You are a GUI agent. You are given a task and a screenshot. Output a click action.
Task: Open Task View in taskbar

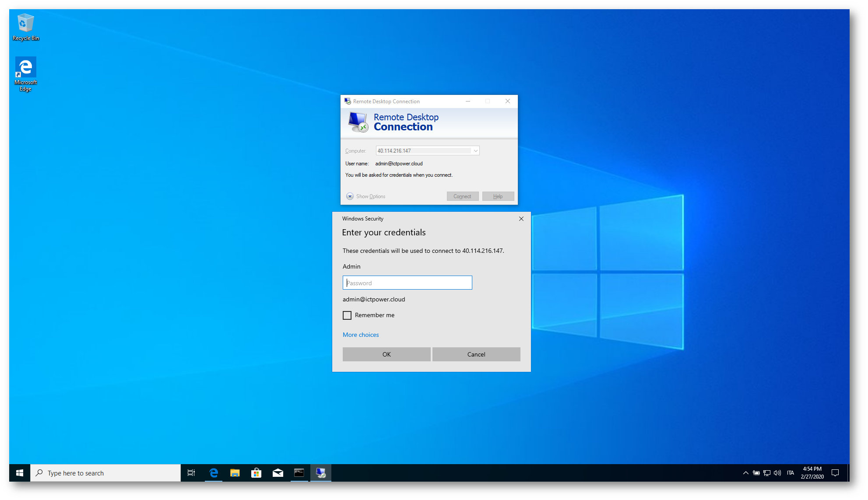191,473
